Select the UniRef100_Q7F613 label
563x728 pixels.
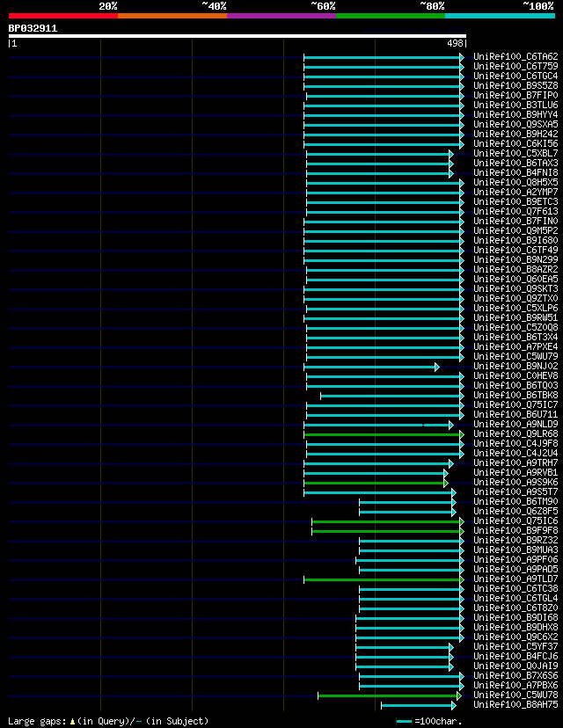(x=515, y=211)
